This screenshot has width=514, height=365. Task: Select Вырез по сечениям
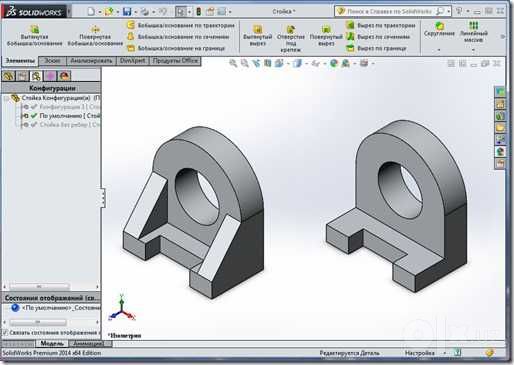click(378, 37)
